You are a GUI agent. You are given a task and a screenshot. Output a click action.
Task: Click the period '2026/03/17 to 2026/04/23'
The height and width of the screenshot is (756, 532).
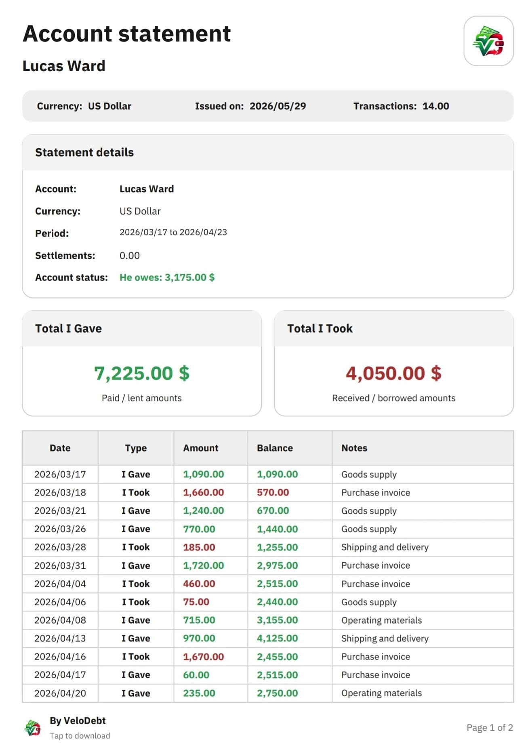click(173, 232)
